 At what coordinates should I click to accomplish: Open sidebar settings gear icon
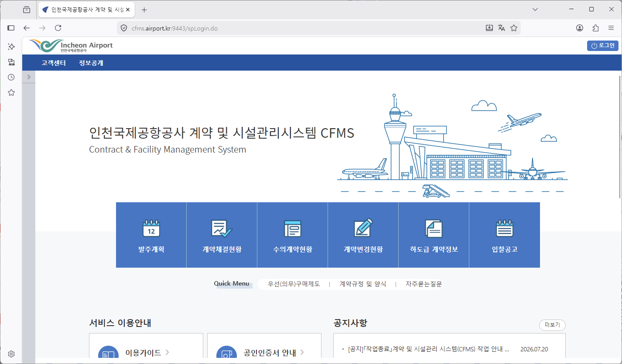coord(11,354)
